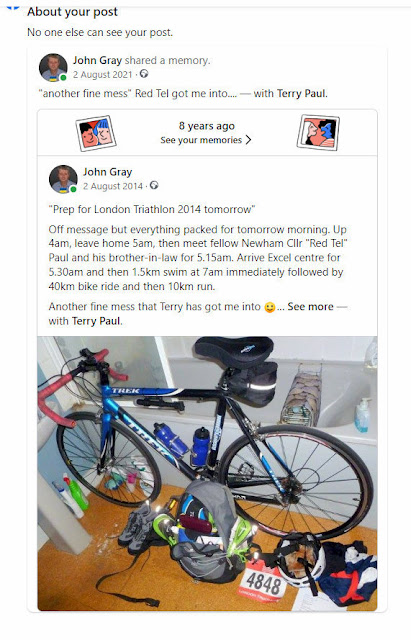Click the partial blue icon beside About your post
This screenshot has width=411, height=640.
(13, 7)
